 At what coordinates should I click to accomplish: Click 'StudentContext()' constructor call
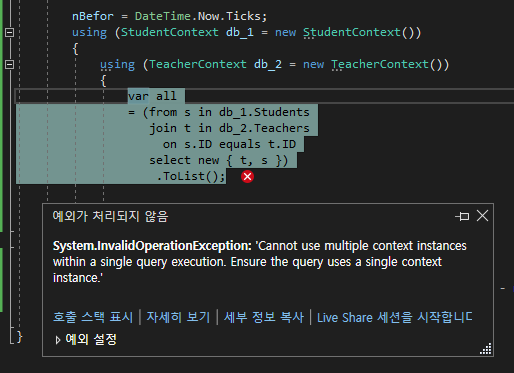tap(359, 32)
